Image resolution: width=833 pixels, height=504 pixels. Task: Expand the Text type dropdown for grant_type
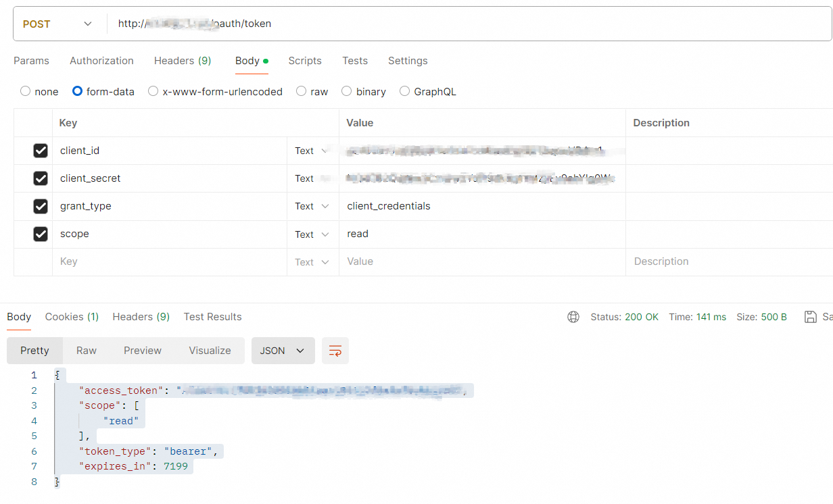click(312, 206)
